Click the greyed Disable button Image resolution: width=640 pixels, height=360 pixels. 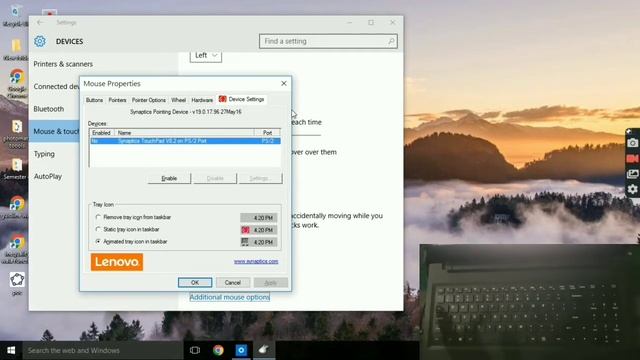point(215,178)
